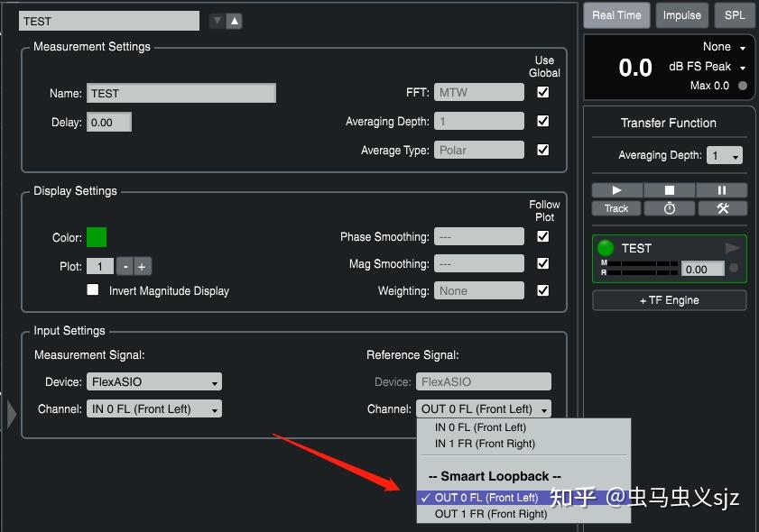Toggle the green on-air indicator for TEST

tap(605, 247)
